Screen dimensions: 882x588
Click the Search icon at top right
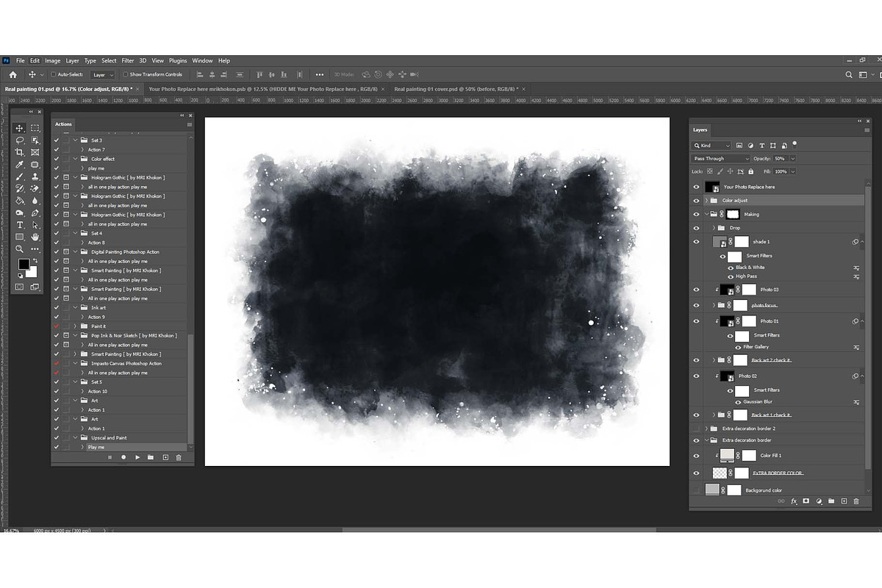[849, 74]
